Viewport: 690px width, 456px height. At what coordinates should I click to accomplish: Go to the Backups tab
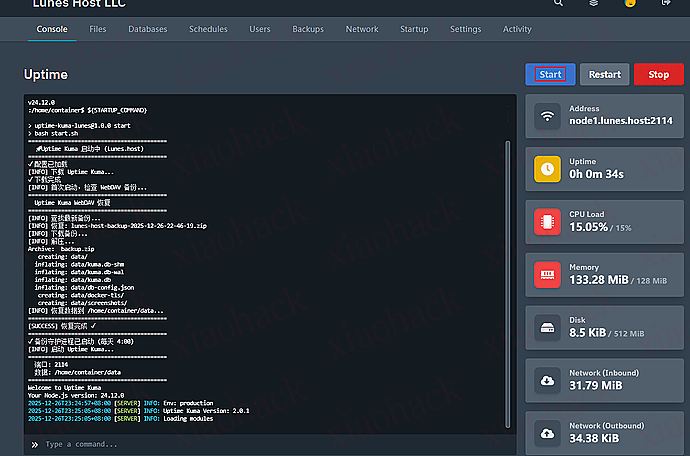308,30
